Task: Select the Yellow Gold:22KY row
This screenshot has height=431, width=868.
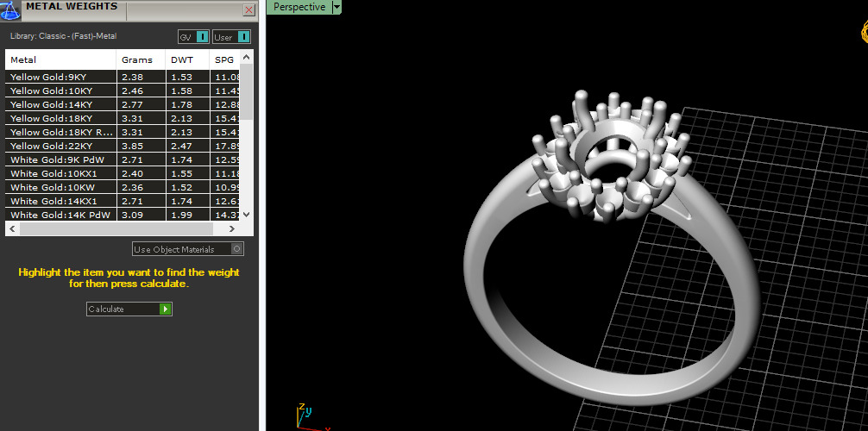Action: point(123,146)
